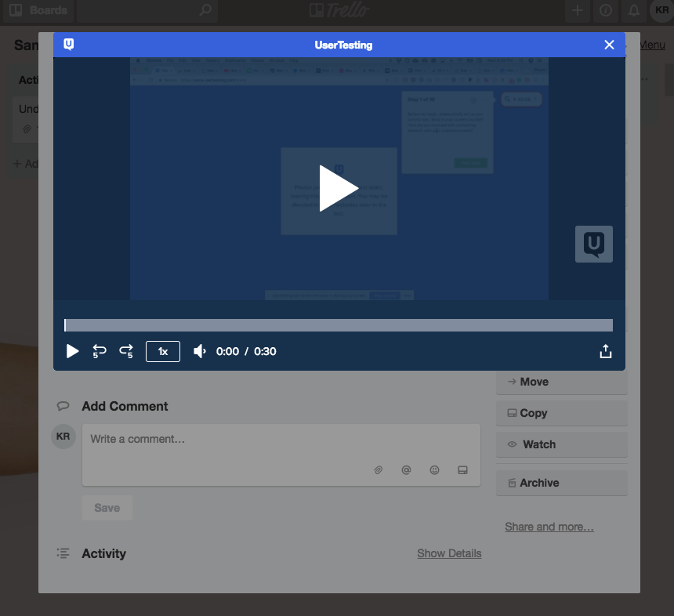The image size is (674, 616).
Task: Open the Share and more link
Action: pos(549,527)
